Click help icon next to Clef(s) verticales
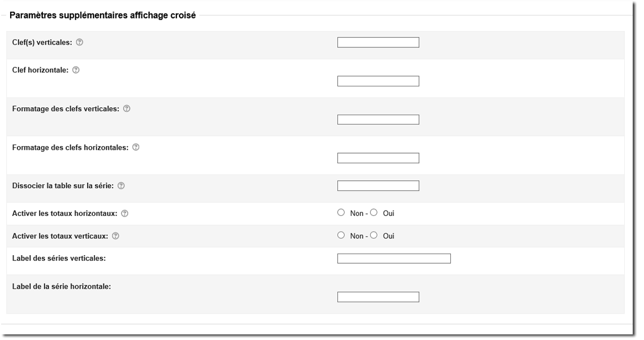This screenshot has width=644, height=340. point(80,42)
